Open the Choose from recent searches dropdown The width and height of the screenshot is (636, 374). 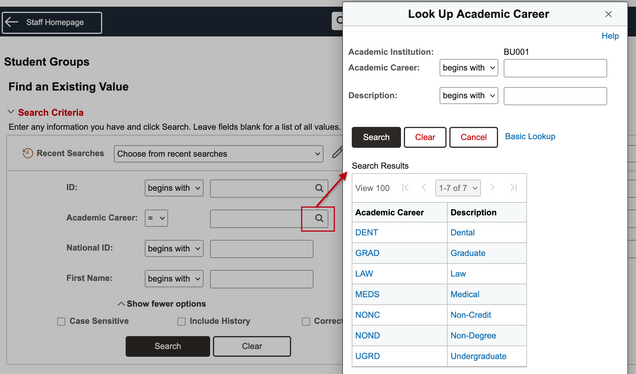coord(218,154)
